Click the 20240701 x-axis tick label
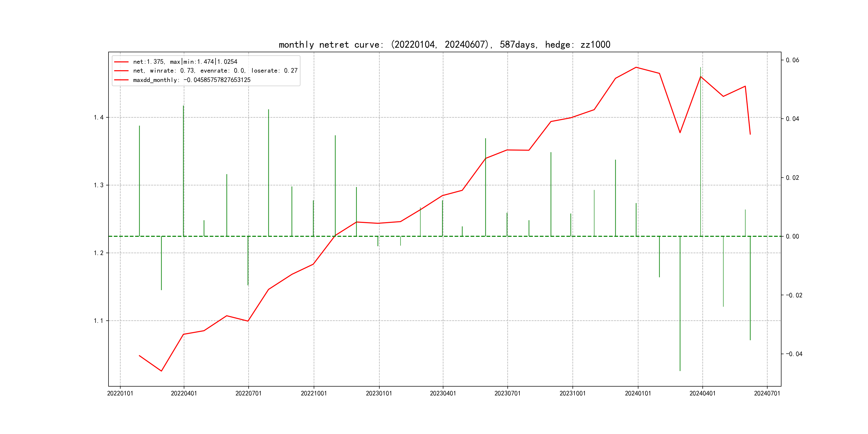 coord(767,394)
